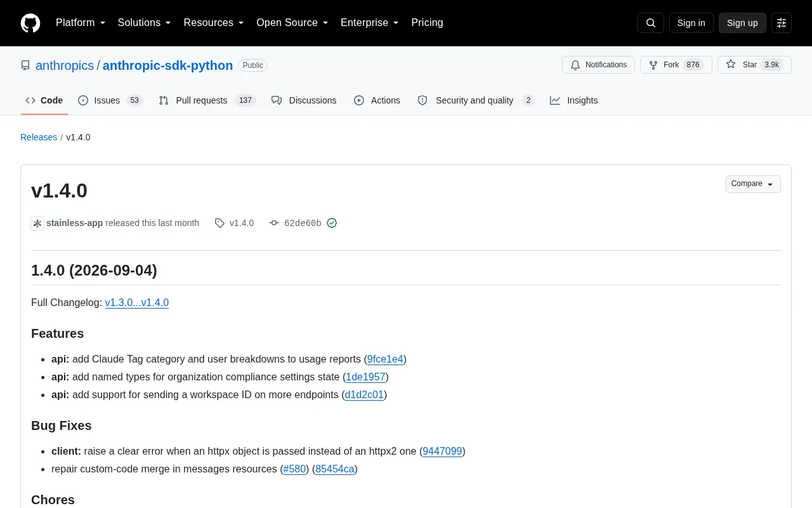812x508 pixels.
Task: Switch to the Issues tab
Action: [110, 100]
